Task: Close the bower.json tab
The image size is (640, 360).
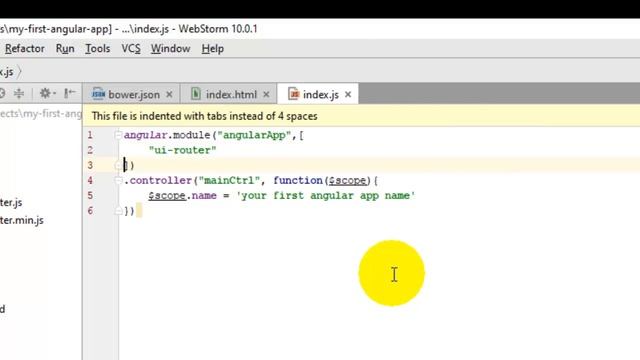Action: (169, 95)
